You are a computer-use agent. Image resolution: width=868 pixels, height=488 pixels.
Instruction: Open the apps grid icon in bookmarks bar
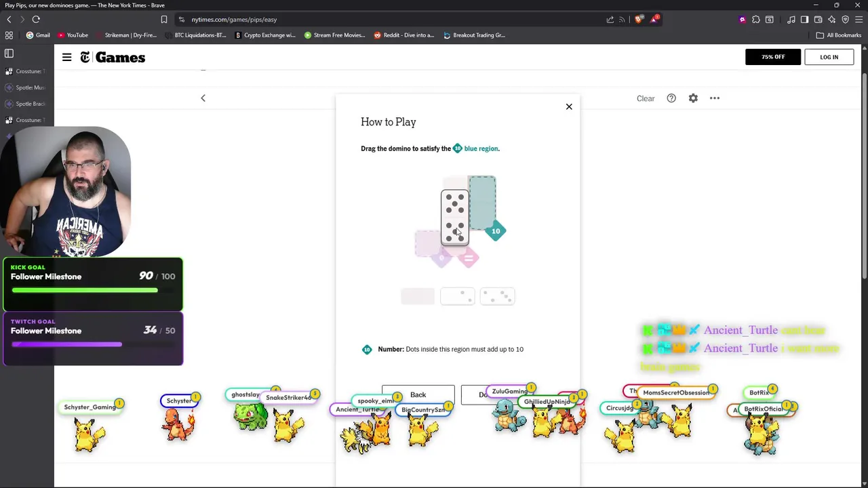pos(9,35)
